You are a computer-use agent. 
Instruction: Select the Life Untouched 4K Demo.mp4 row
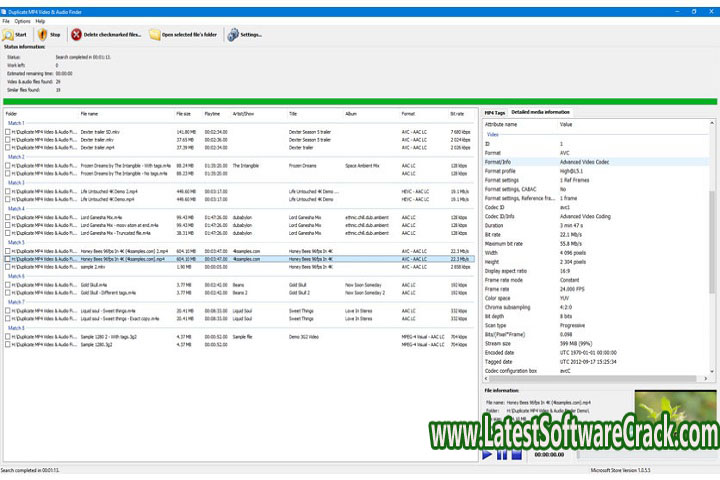(239, 199)
